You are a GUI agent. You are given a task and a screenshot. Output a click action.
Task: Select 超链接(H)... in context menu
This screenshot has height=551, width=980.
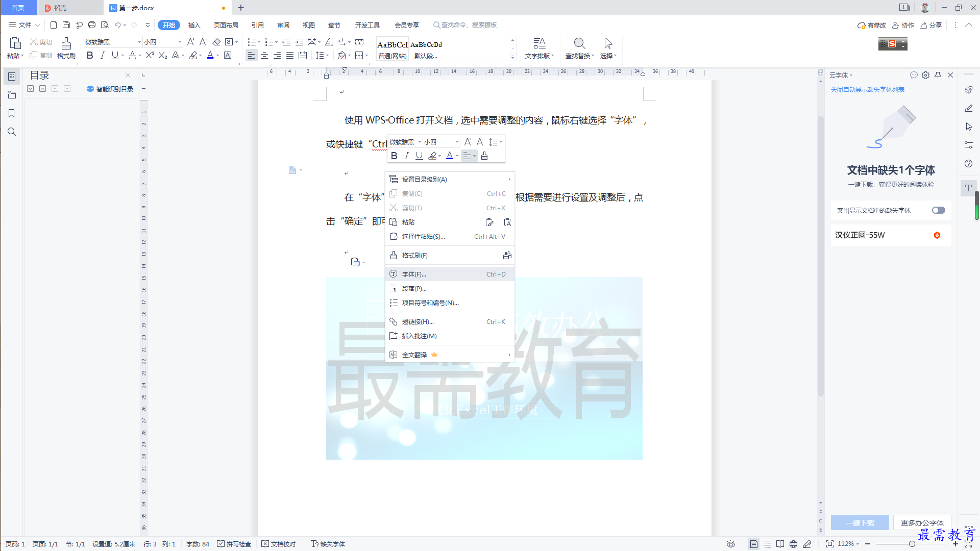point(449,321)
